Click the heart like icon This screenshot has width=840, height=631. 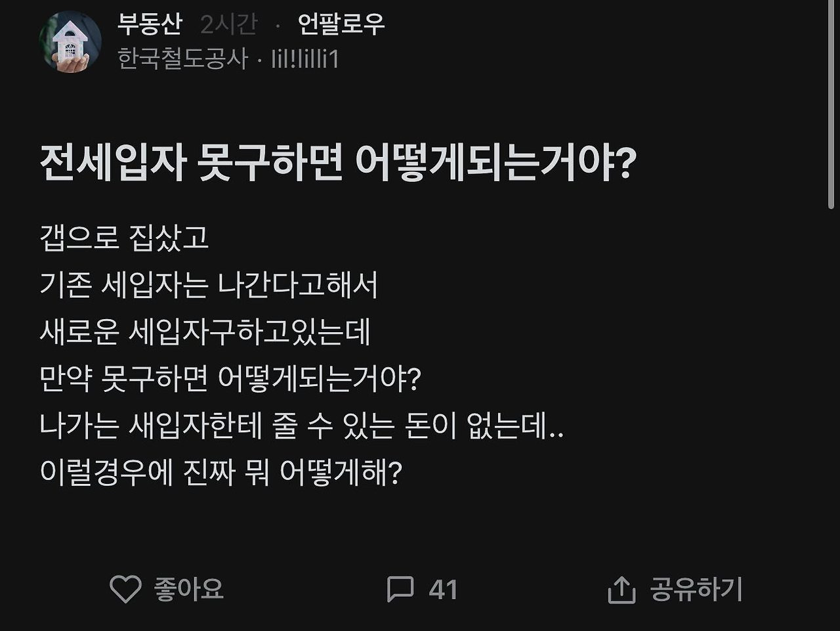(125, 589)
